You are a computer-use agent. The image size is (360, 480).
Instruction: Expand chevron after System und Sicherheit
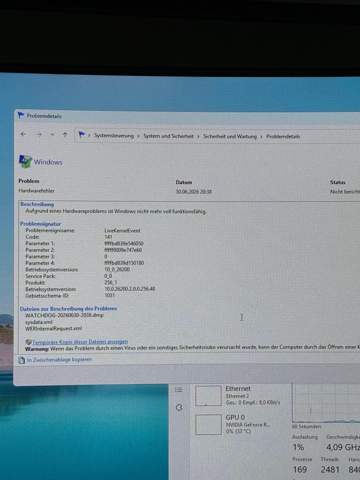tap(198, 136)
